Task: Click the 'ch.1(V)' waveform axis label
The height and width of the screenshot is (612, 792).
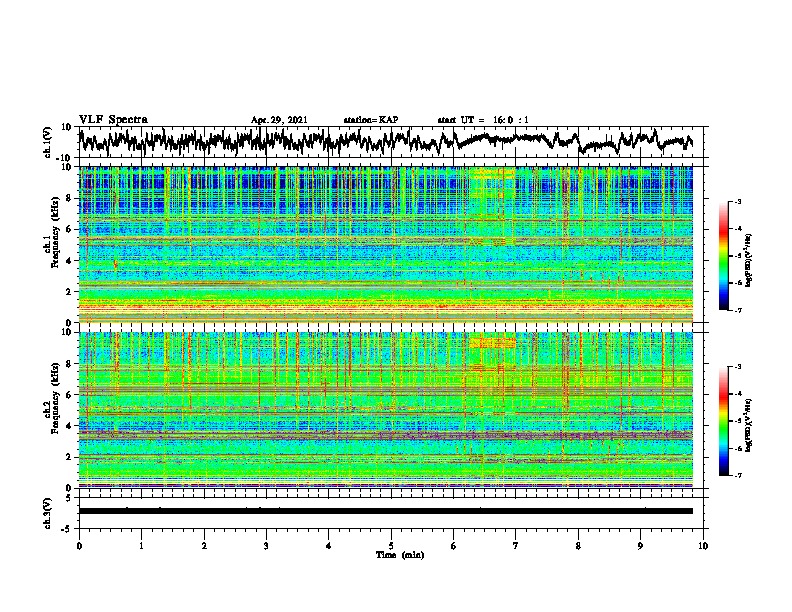Action: click(48, 142)
